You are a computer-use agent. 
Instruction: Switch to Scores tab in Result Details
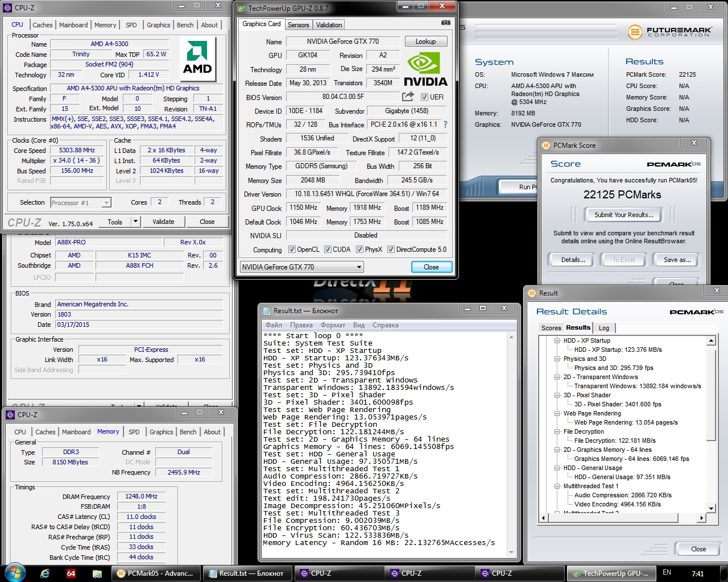point(551,328)
